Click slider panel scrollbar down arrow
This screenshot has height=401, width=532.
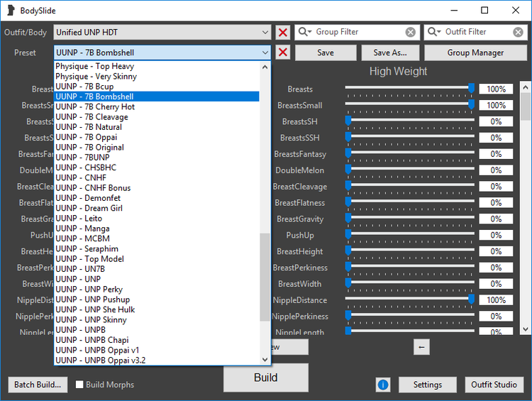pos(525,329)
